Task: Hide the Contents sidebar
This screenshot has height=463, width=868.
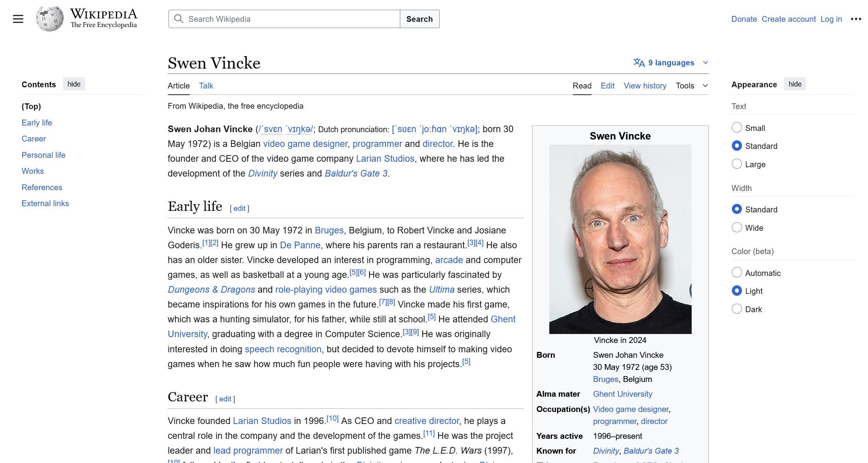Action: [x=74, y=84]
